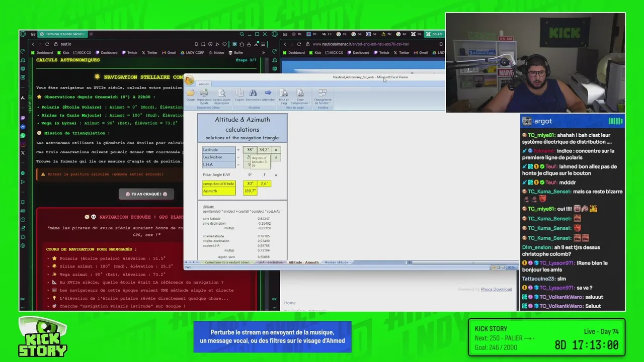Select the Latitude minutes cell 34,2'
Screen dimensions: 644x362
click(264, 150)
